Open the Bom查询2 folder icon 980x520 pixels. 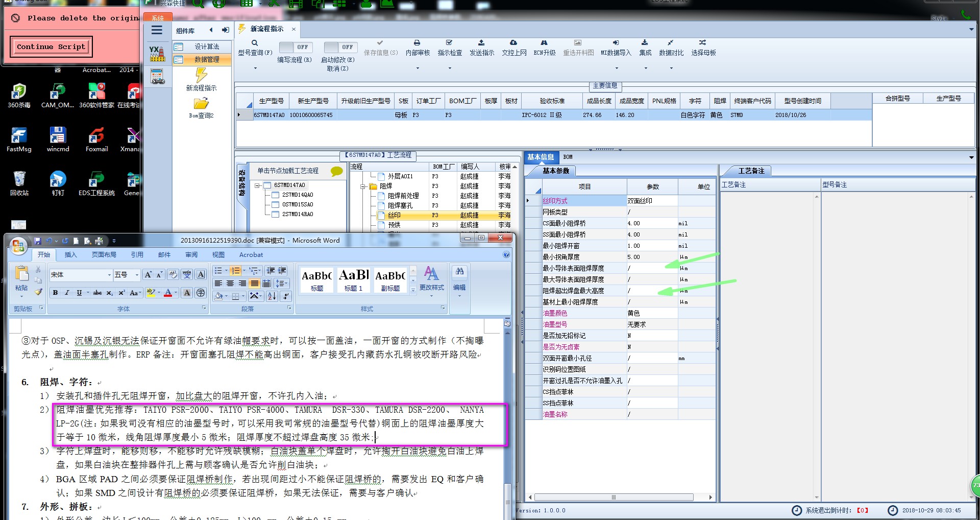(x=201, y=104)
